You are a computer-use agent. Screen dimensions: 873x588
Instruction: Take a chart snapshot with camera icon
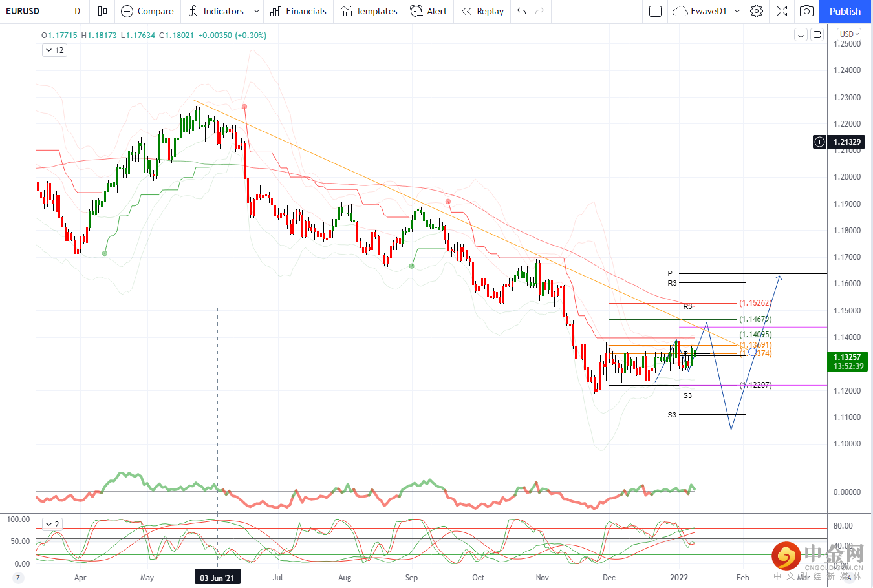[806, 11]
